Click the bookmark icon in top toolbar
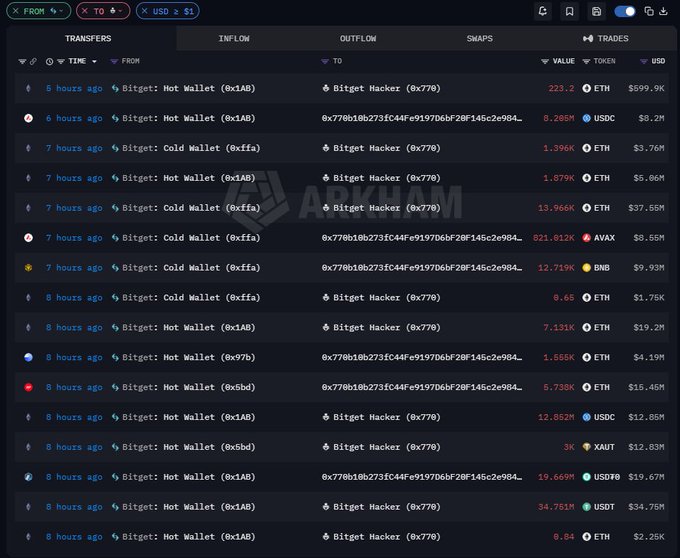The height and width of the screenshot is (558, 680). pos(569,11)
